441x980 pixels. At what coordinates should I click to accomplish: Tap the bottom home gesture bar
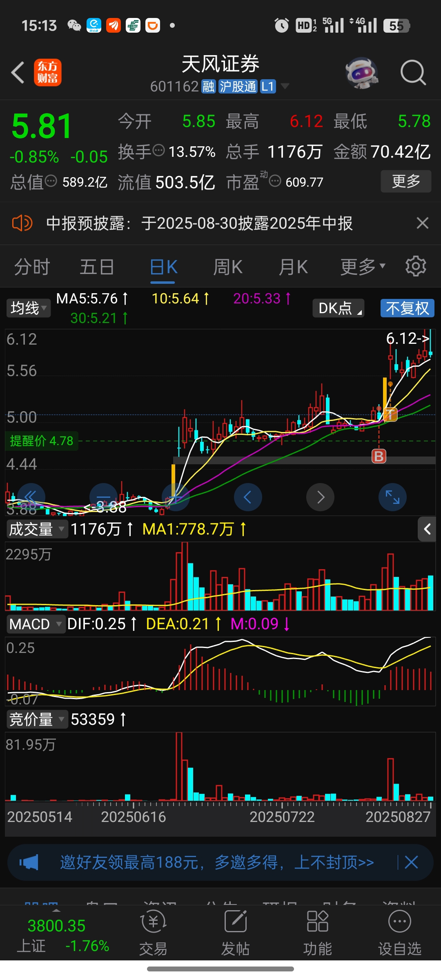coord(220,969)
